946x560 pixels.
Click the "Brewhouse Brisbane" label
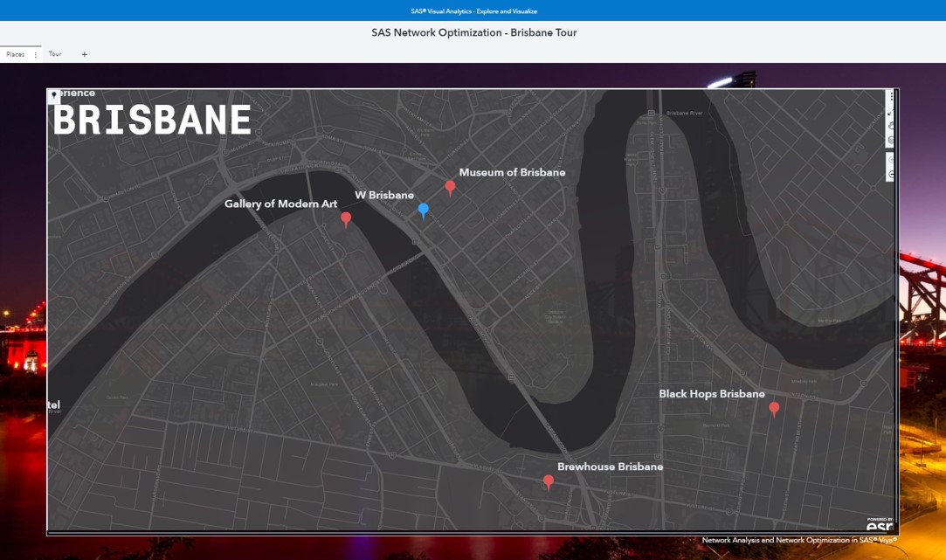coord(610,467)
